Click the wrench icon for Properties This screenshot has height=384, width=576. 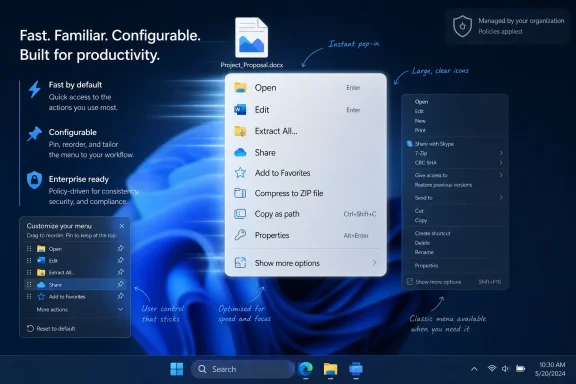coord(240,235)
